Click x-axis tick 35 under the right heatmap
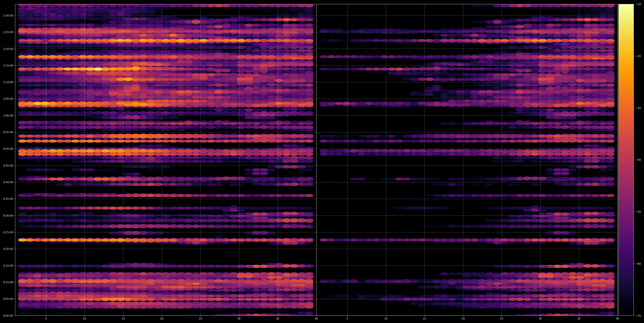The height and width of the screenshot is (323, 644). [579, 319]
